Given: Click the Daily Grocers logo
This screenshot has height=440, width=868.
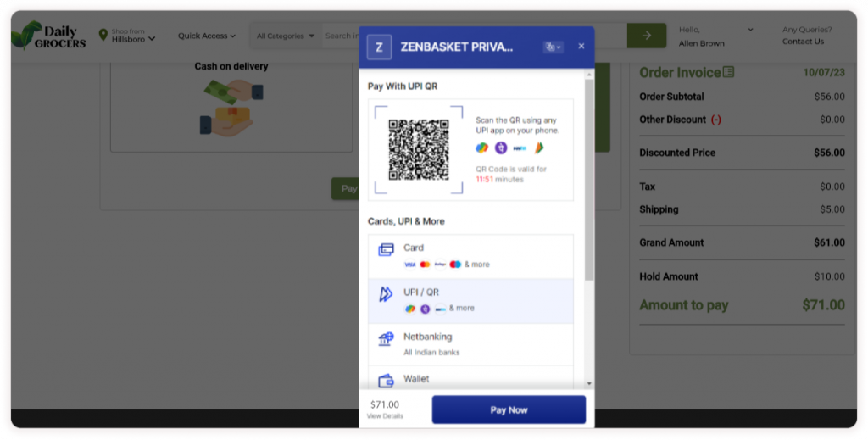Looking at the screenshot, I should coord(49,36).
